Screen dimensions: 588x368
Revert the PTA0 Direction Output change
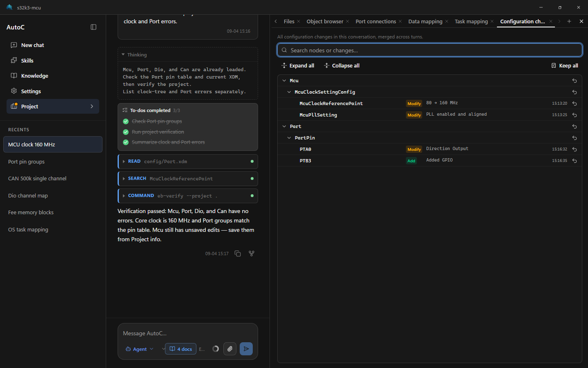[x=575, y=149]
